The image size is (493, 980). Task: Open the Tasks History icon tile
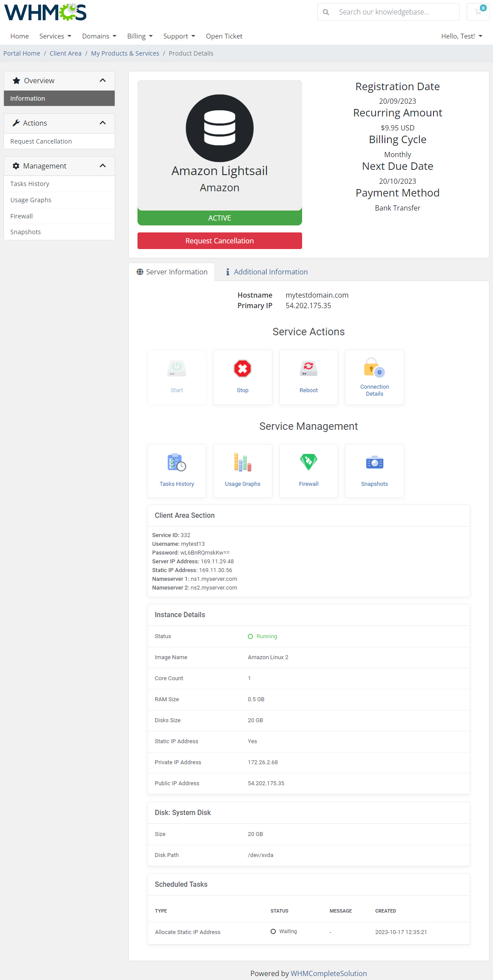[177, 463]
